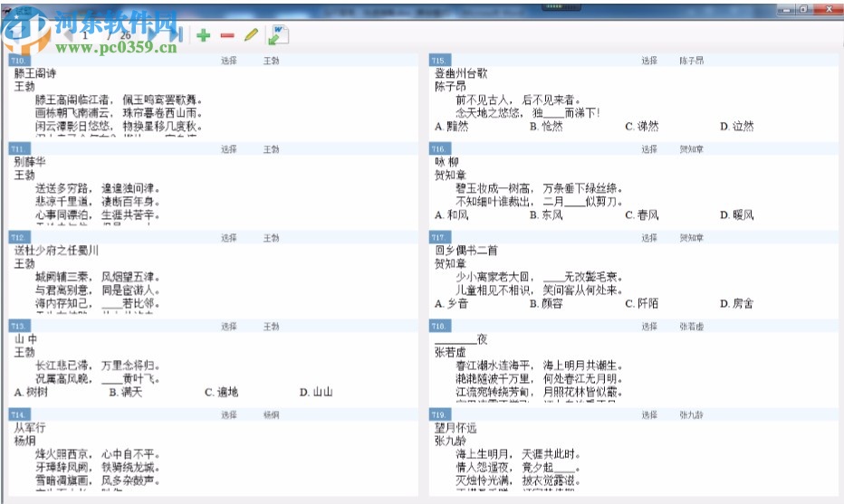This screenshot has width=844, height=504.
Task: Click the poem title 望月怀远
Action: pos(456,428)
